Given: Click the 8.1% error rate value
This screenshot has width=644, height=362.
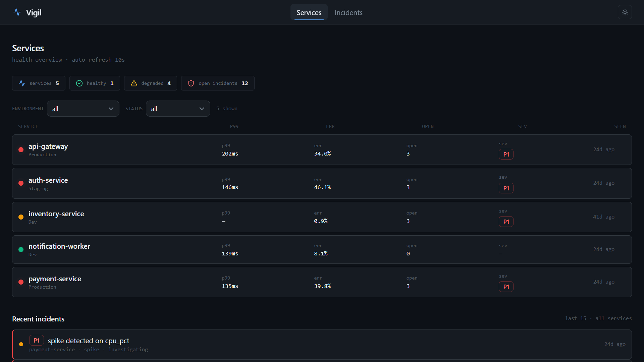Looking at the screenshot, I should coord(321,254).
